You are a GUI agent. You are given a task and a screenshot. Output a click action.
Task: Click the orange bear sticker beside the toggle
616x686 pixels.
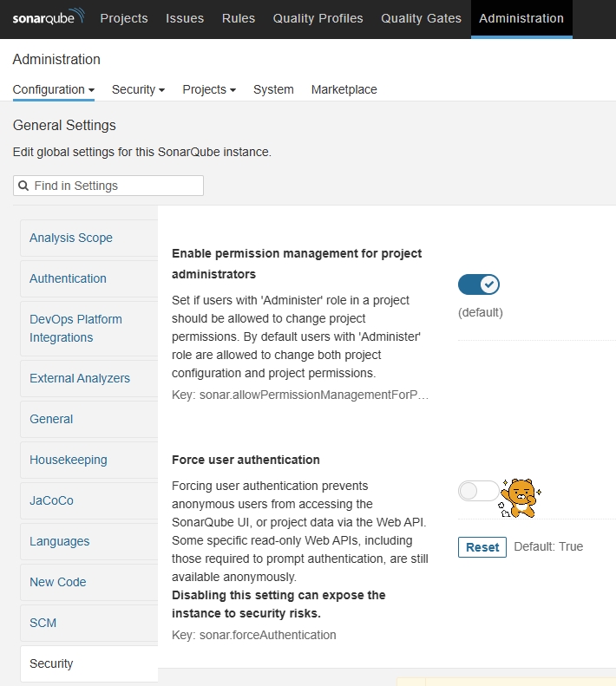[520, 498]
